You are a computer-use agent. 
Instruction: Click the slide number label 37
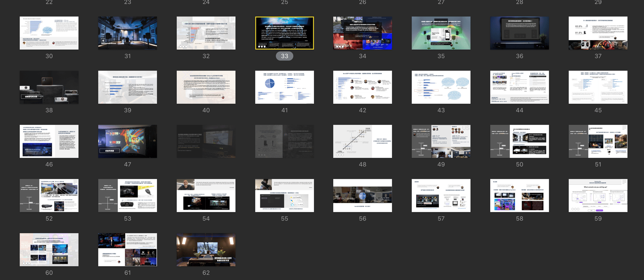coord(598,56)
